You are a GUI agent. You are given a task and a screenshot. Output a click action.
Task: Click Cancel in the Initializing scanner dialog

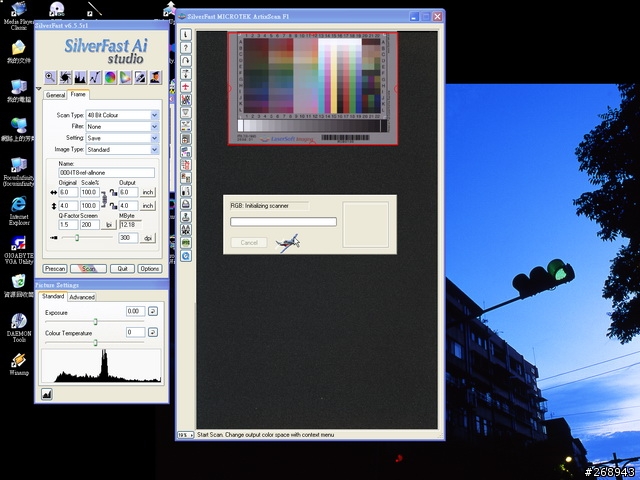[249, 242]
